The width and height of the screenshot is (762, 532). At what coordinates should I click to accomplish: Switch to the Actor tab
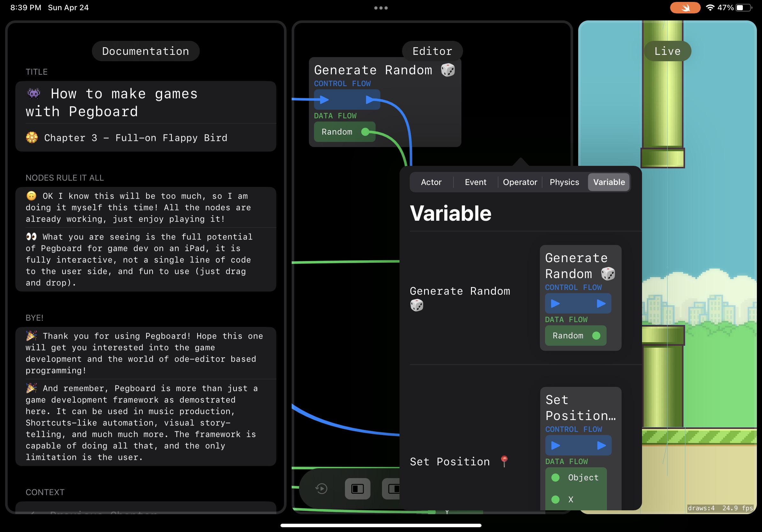[x=431, y=182]
